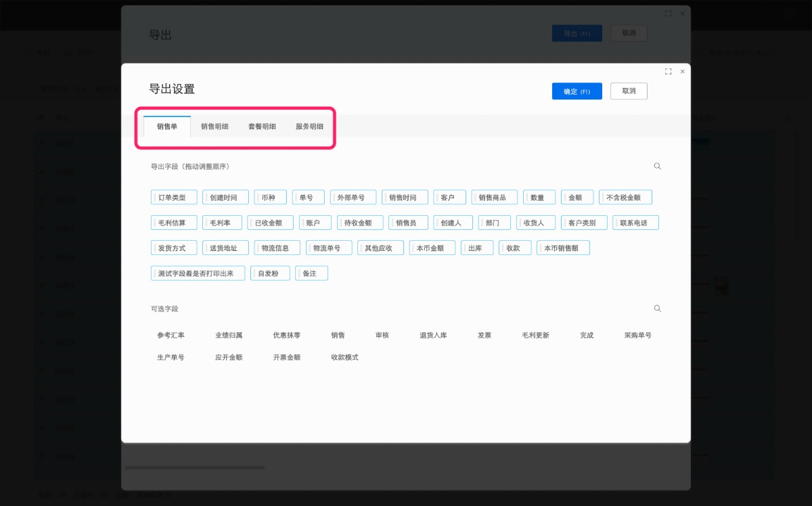Select the 本币金额 field tag
The image size is (812, 506).
pos(432,248)
